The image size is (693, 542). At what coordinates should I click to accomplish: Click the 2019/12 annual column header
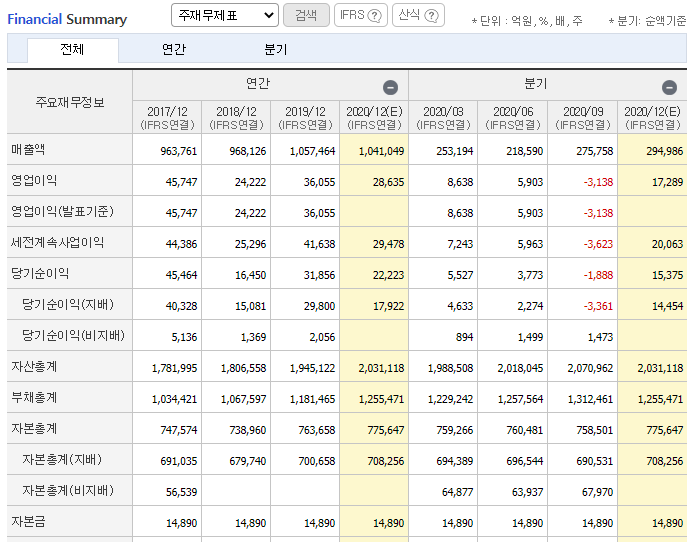pyautogui.click(x=305, y=118)
